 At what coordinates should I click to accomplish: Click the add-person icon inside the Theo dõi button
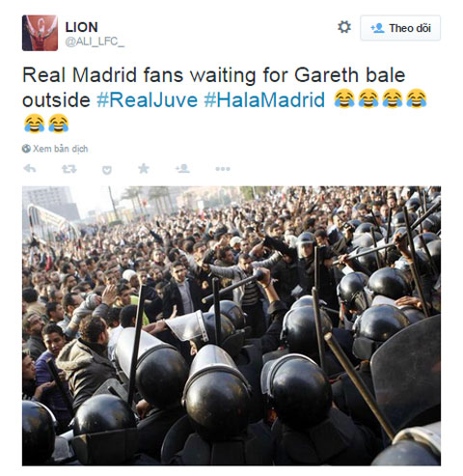click(377, 28)
